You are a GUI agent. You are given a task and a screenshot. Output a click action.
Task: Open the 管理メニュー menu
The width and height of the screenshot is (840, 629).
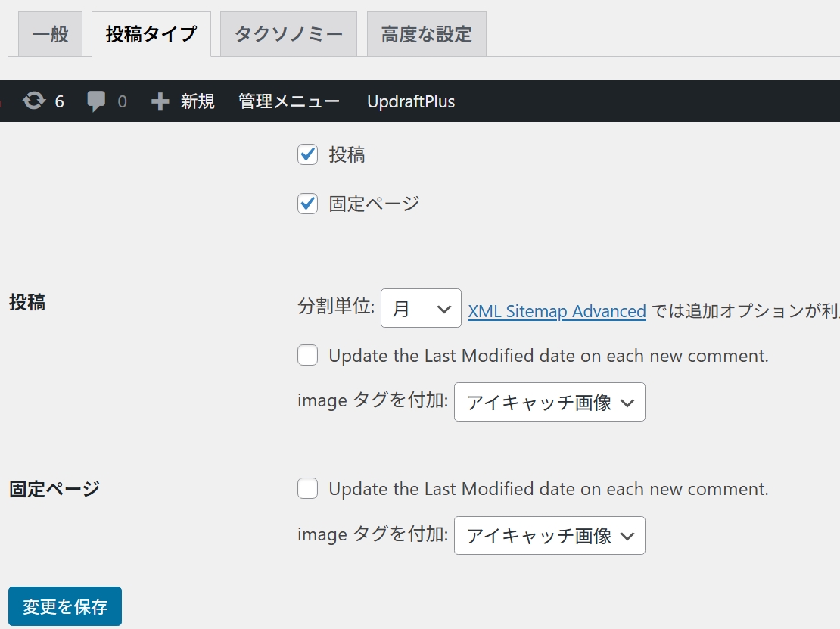pos(288,101)
